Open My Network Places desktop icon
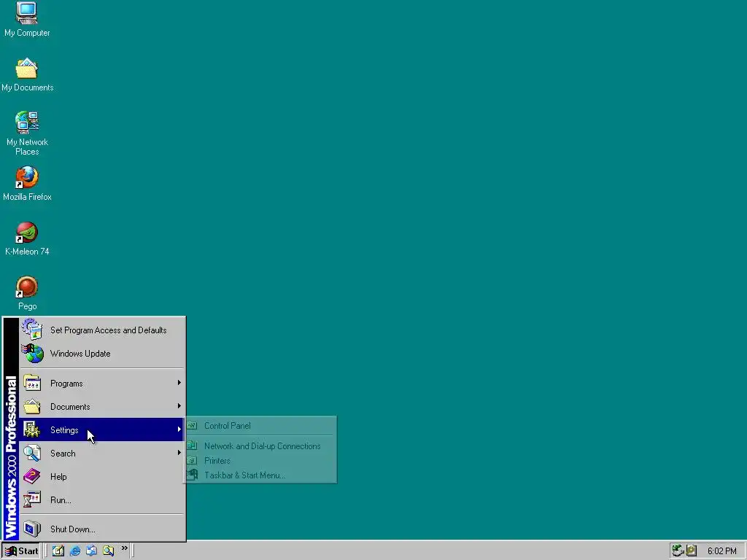The image size is (747, 560). (x=27, y=133)
